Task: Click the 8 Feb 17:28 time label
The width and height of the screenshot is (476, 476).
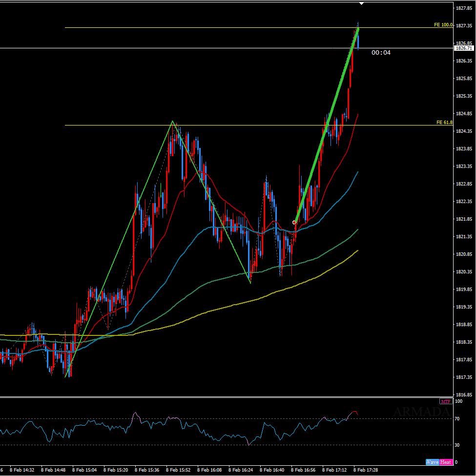Action: pyautogui.click(x=366, y=470)
